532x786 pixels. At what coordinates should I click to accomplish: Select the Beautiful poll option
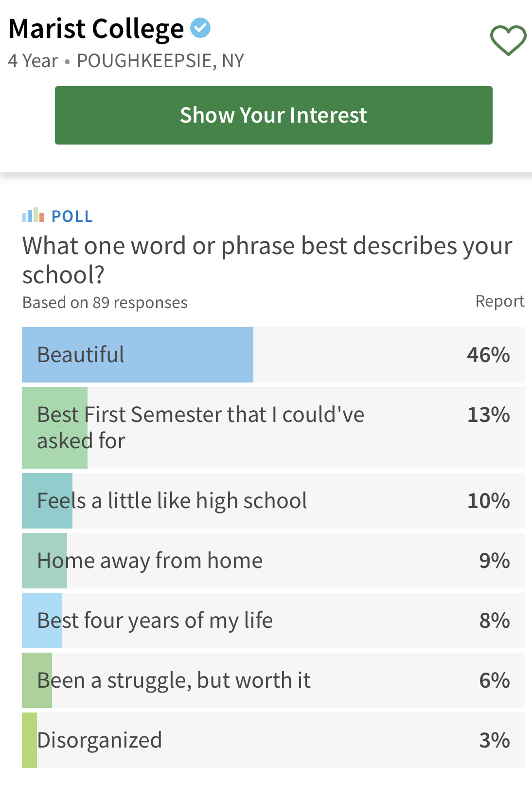273,355
